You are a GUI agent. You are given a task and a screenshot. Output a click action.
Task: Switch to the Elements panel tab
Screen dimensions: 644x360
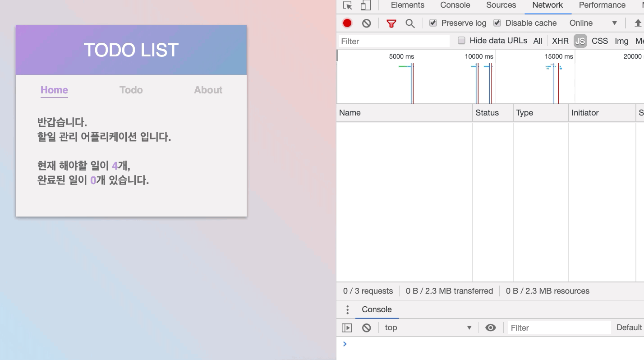(x=407, y=5)
